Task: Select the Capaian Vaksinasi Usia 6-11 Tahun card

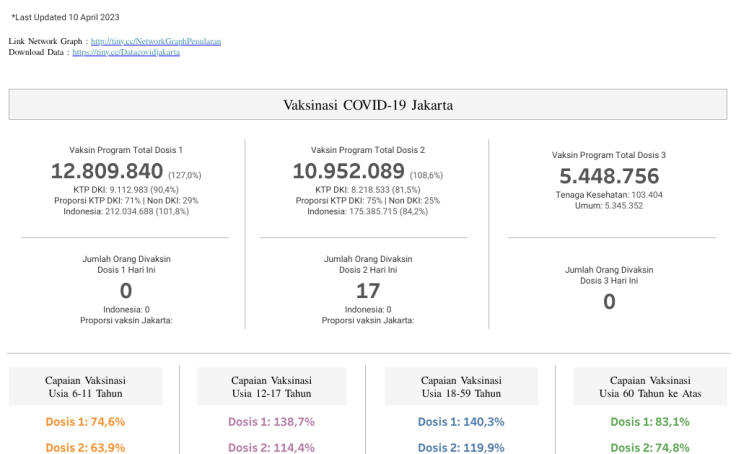Action: pyautogui.click(x=86, y=387)
